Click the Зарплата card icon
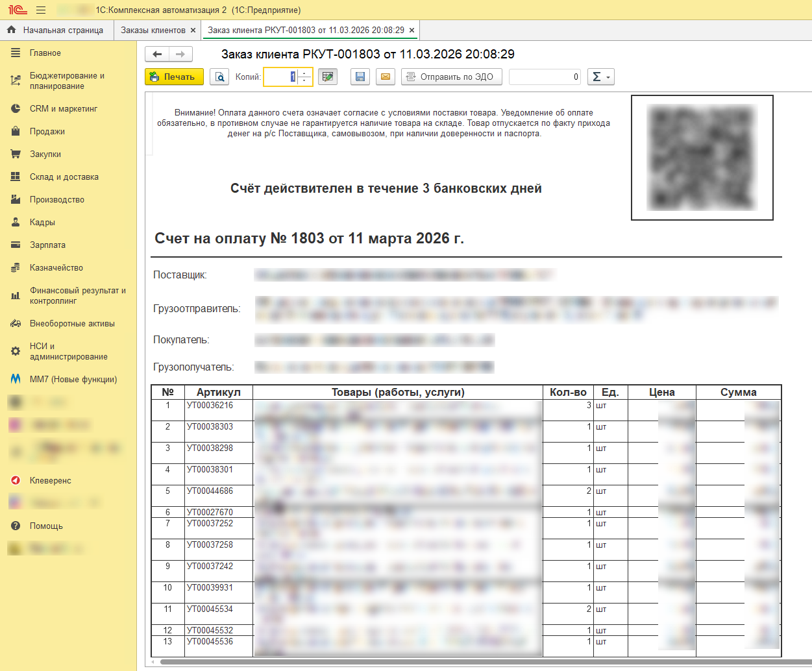The image size is (812, 671). click(16, 245)
